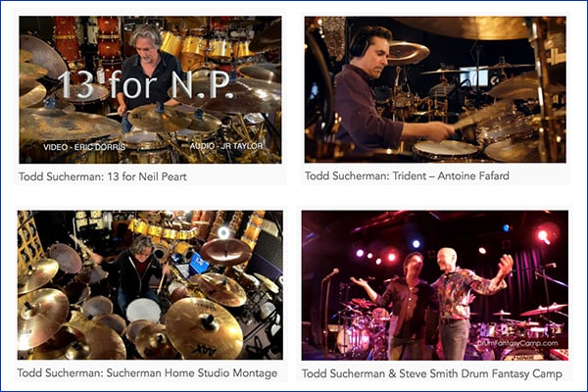Click the red stage light in Fantasy Camp video

point(542,235)
